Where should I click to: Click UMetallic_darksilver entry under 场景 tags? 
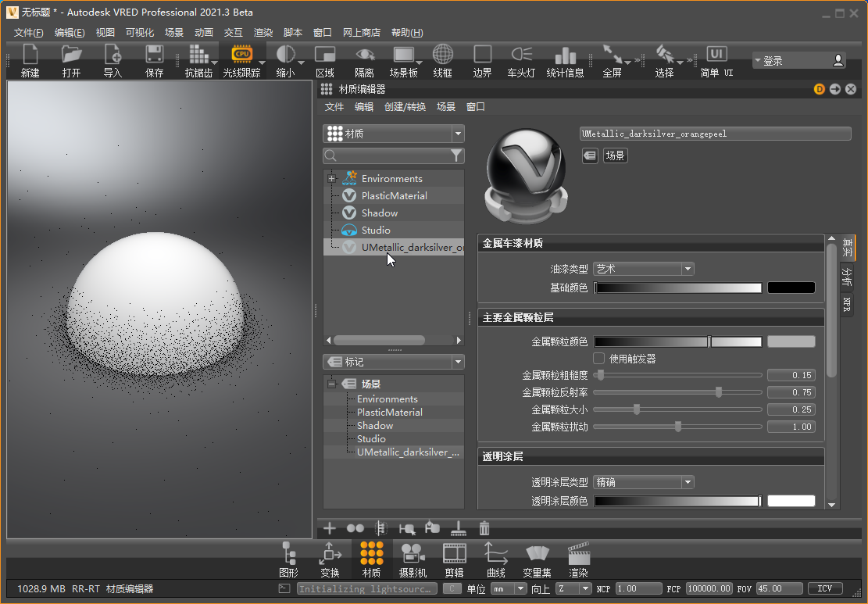click(408, 452)
